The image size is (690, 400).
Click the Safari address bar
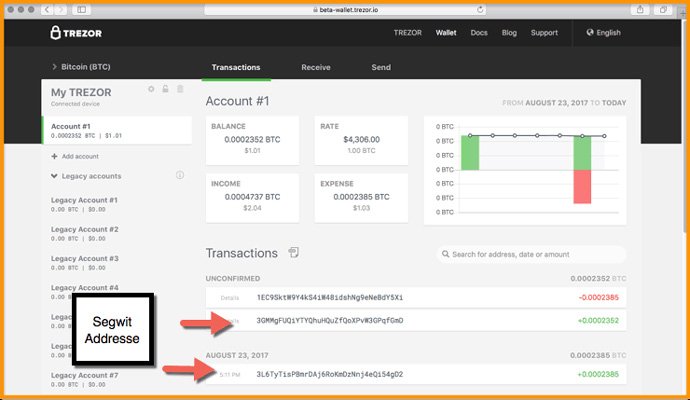click(x=345, y=9)
